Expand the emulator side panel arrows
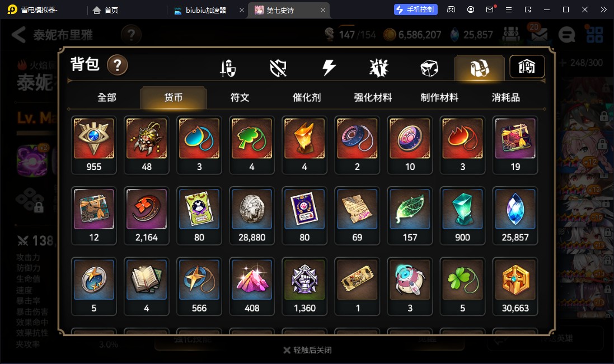The image size is (614, 364). point(603,10)
